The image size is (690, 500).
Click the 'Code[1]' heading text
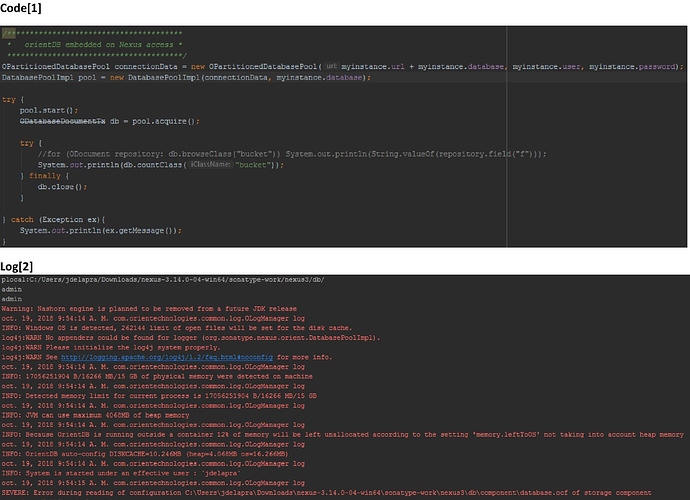click(x=21, y=8)
